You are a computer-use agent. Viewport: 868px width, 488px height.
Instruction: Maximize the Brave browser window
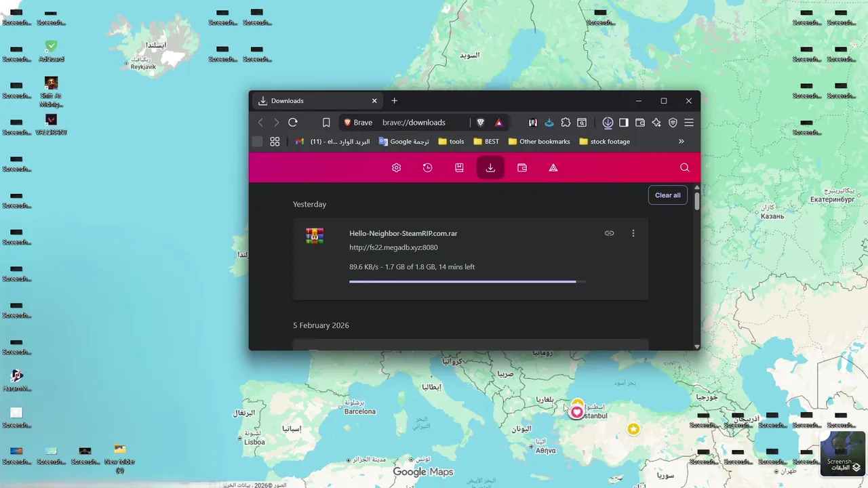[x=664, y=101]
